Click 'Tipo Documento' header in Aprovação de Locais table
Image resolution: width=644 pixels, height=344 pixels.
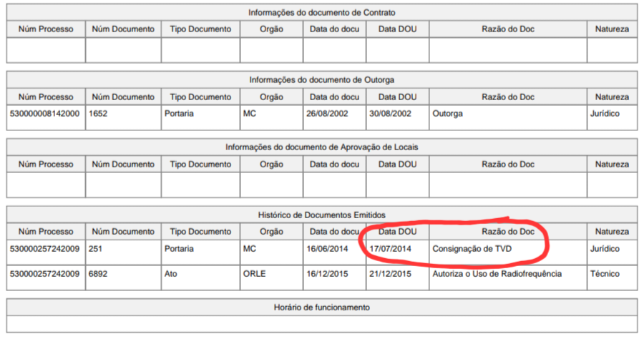[200, 164]
